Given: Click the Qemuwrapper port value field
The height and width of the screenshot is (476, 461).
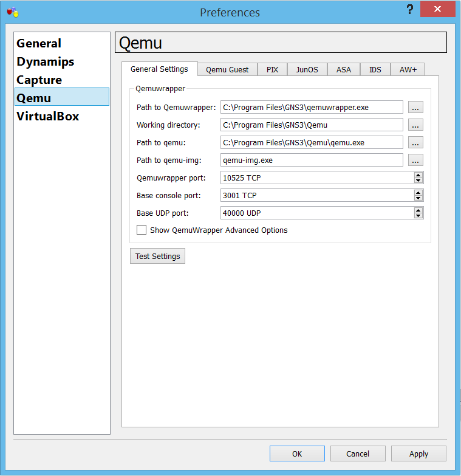Looking at the screenshot, I should point(317,178).
